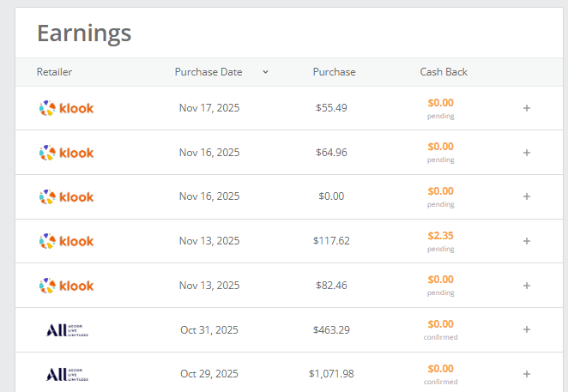The image size is (568, 392).
Task: Select the Oct 29, 2025 date cell
Action: click(x=209, y=373)
